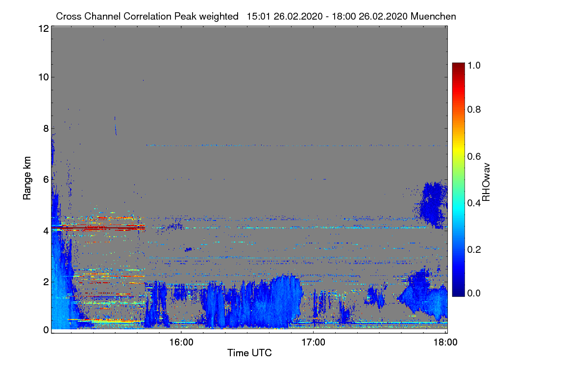This screenshot has width=588, height=392.
Task: Click the 'Time UTC' x-axis label
Action: click(249, 353)
